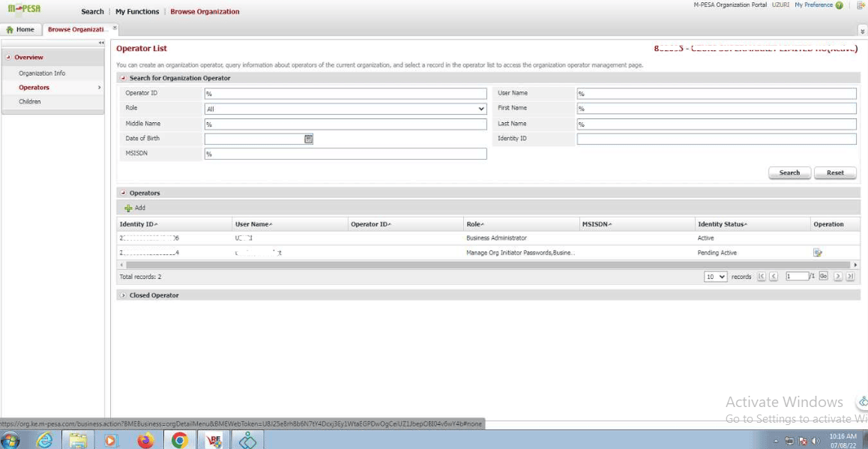Viewport: 868px width, 449px height.
Task: Change records per page dropdown
Action: (x=715, y=277)
